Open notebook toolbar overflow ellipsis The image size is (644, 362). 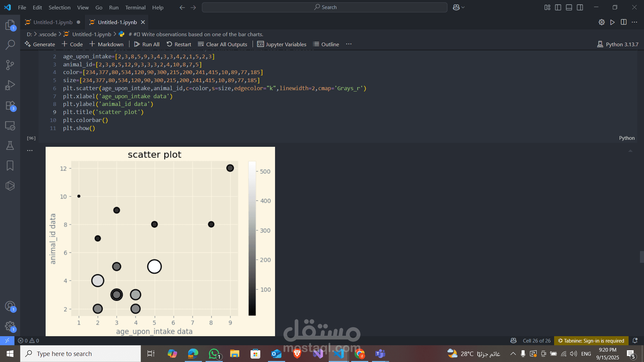click(x=349, y=44)
